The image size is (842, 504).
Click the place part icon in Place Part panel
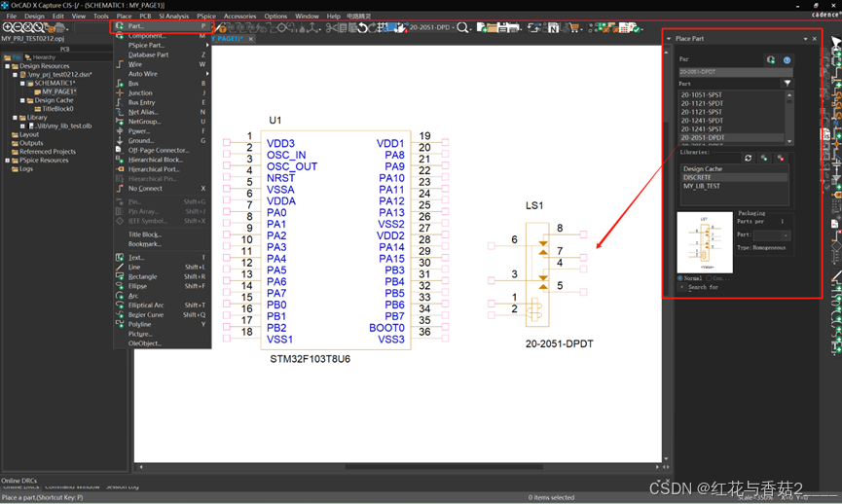point(771,59)
